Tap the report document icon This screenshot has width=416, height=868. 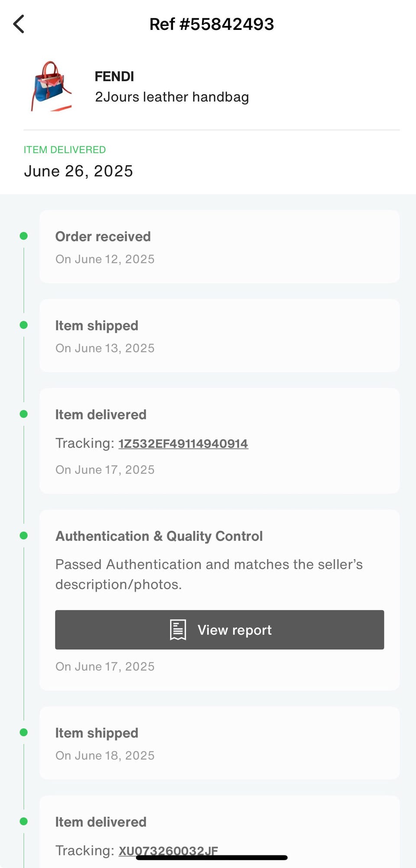(x=178, y=630)
